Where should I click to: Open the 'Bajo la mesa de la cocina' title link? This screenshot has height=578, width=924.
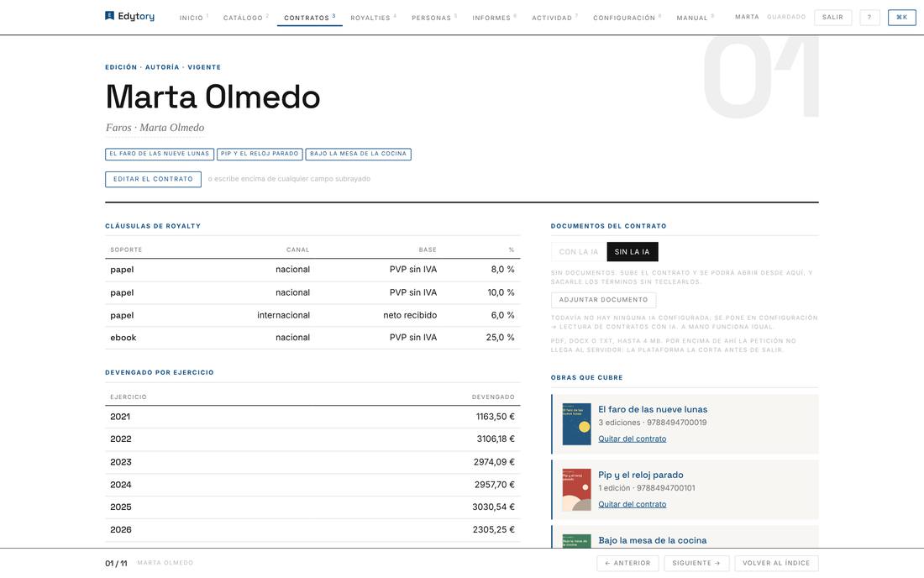click(653, 540)
